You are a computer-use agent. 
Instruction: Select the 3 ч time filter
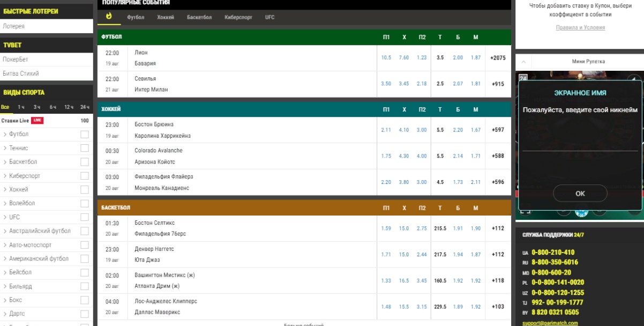click(37, 107)
